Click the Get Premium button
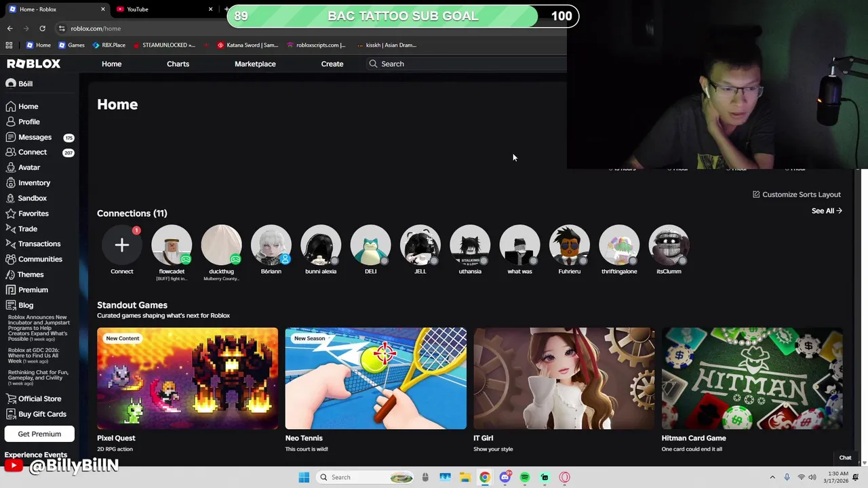 pyautogui.click(x=39, y=434)
